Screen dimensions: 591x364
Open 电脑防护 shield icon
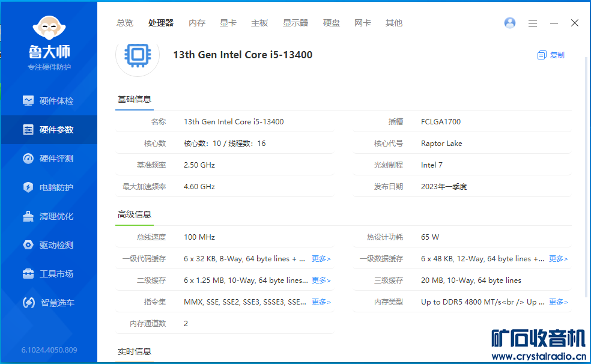pyautogui.click(x=28, y=187)
